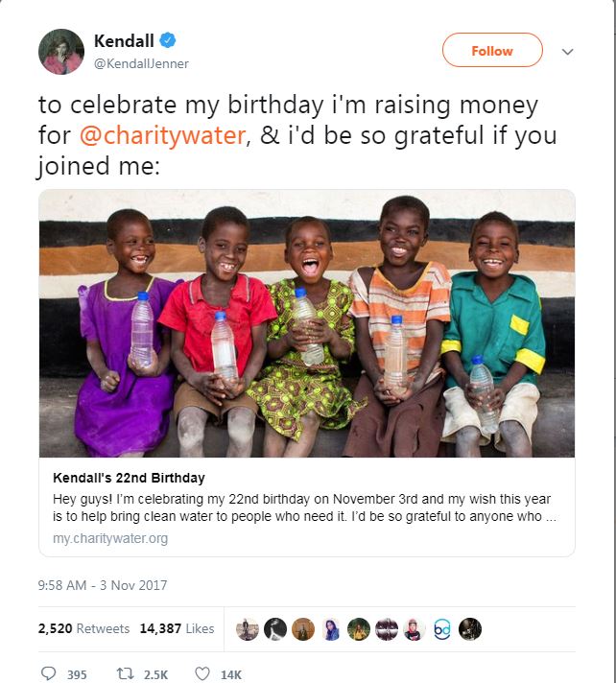This screenshot has width=616, height=683.
Task: Open Kendall's profile picture avatar
Action: [x=61, y=52]
